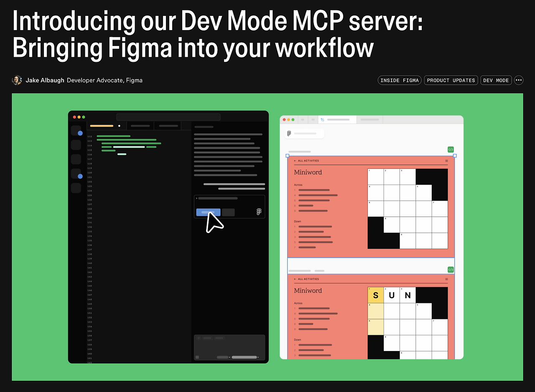The width and height of the screenshot is (535, 392).
Task: Click the green code badge above the SUN crossword frame
Action: point(451,270)
